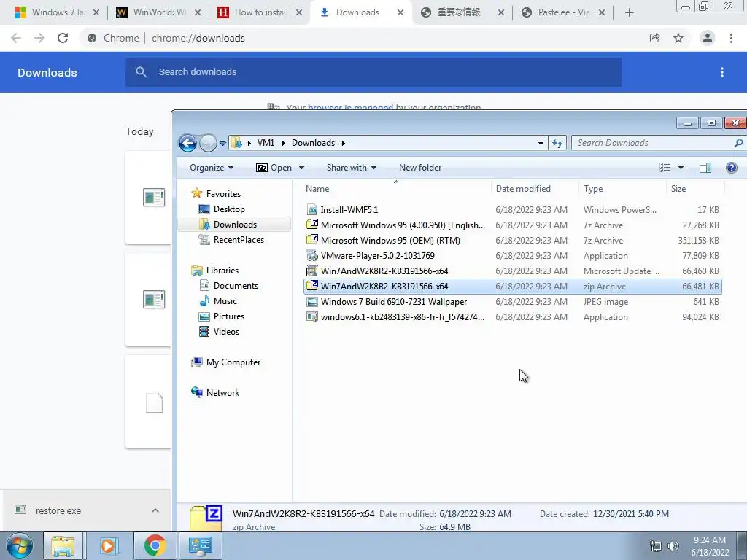Open a new Chrome tab
The height and width of the screenshot is (560, 747).
(630, 12)
